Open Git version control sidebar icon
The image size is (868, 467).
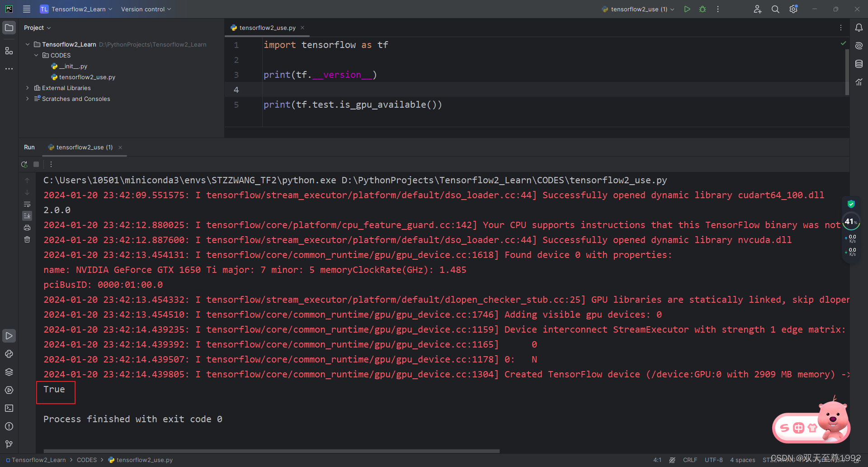click(9, 444)
